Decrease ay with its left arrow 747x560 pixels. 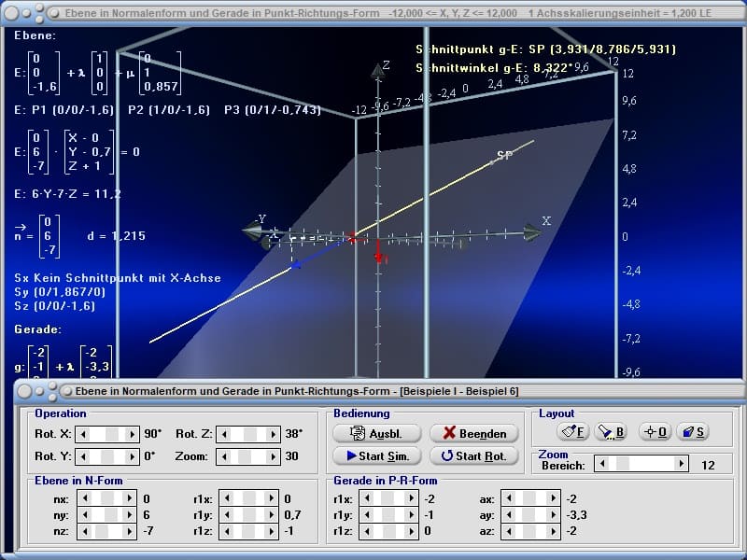coord(509,515)
